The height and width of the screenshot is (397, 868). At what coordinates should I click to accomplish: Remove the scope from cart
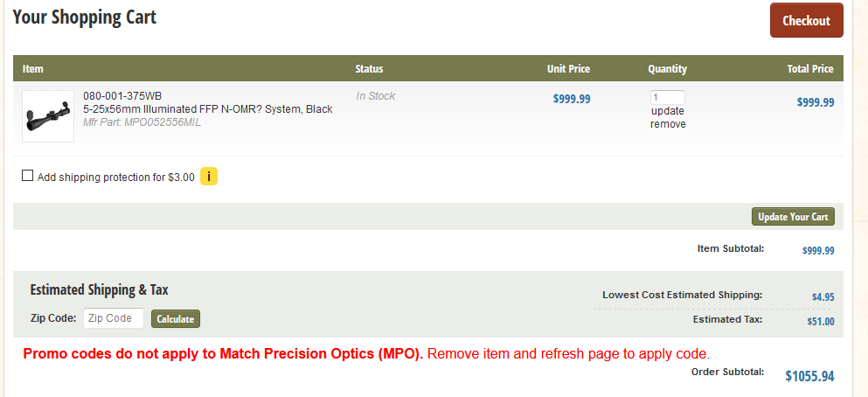point(668,124)
